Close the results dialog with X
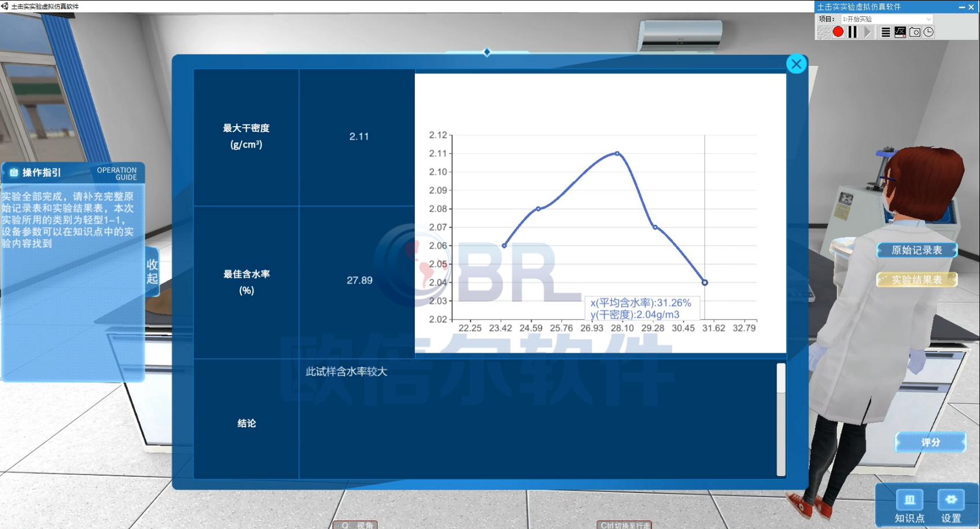Image resolution: width=980 pixels, height=529 pixels. coord(796,64)
